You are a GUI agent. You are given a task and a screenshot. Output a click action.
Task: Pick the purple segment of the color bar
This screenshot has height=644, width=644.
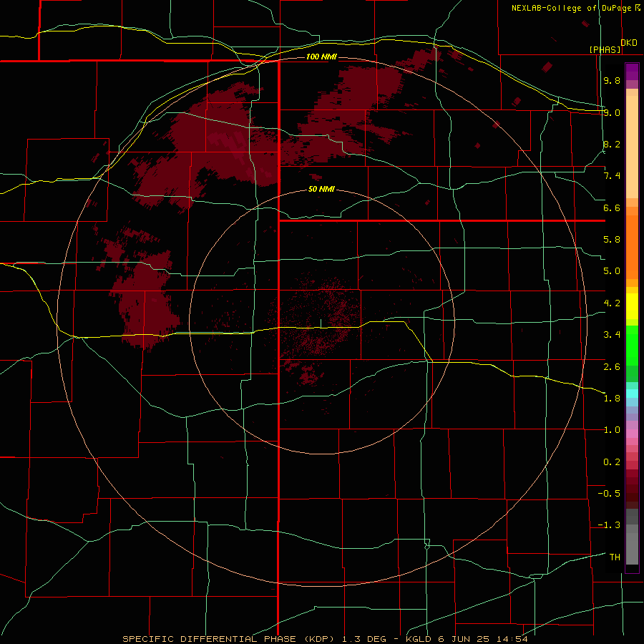point(632,72)
